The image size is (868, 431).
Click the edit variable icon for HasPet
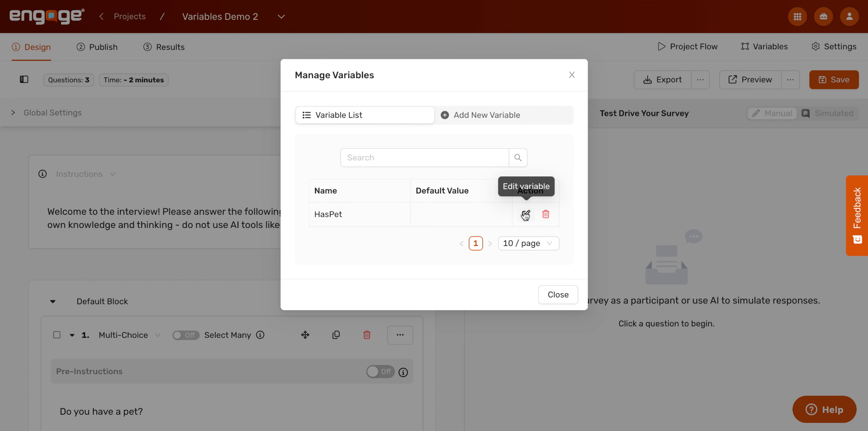tap(525, 214)
